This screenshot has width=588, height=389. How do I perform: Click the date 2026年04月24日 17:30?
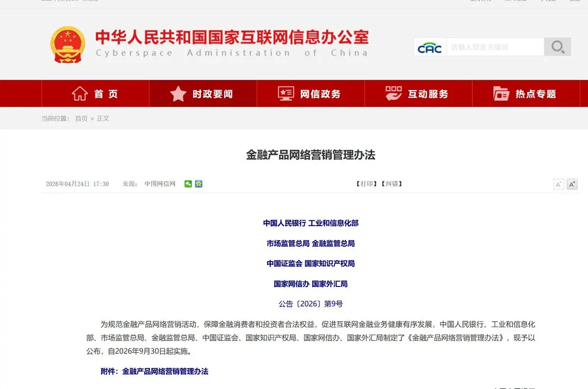coord(77,184)
